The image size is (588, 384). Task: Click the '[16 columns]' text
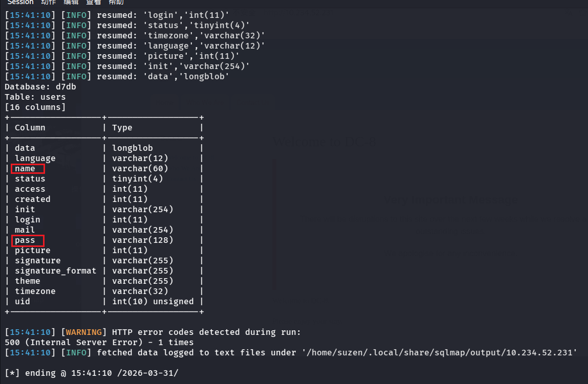tap(35, 107)
